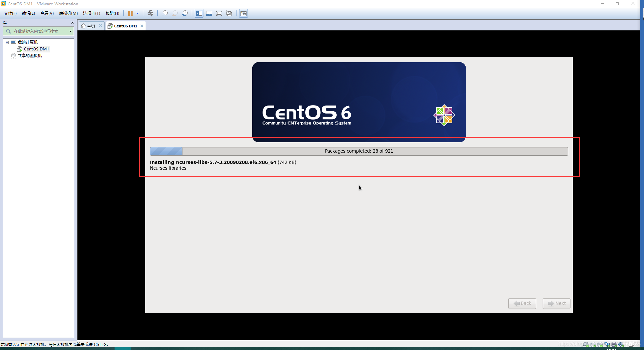Switch to the 主页 home tab

coord(89,26)
